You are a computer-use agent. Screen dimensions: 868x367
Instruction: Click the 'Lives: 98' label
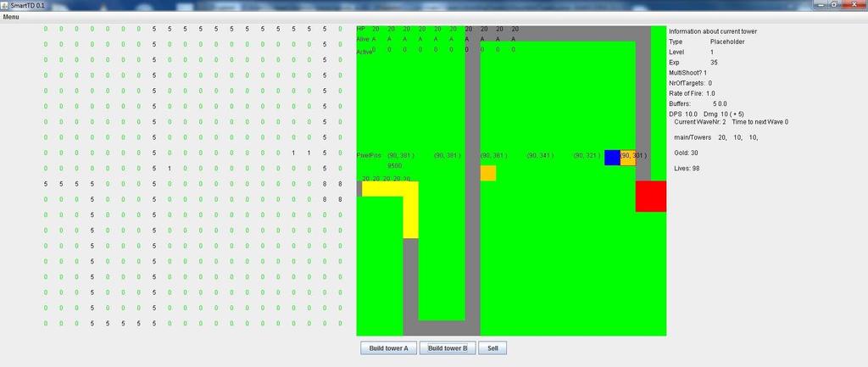[x=687, y=169]
